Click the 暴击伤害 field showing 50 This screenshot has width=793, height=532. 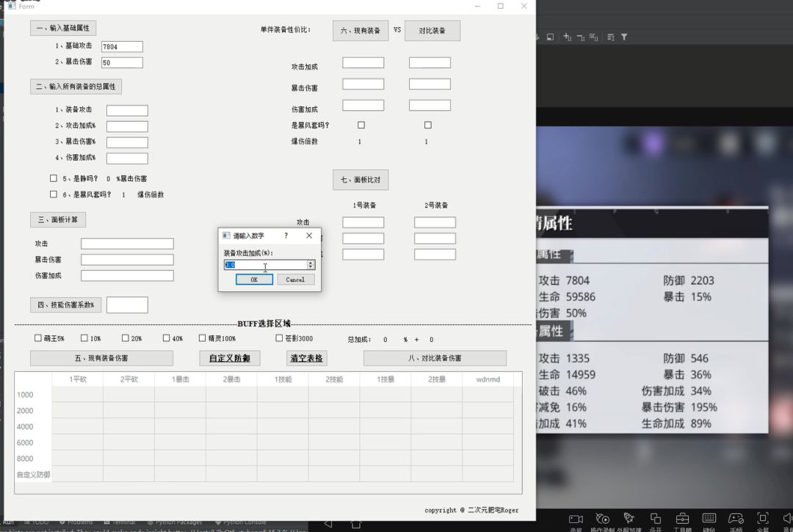pyautogui.click(x=122, y=62)
